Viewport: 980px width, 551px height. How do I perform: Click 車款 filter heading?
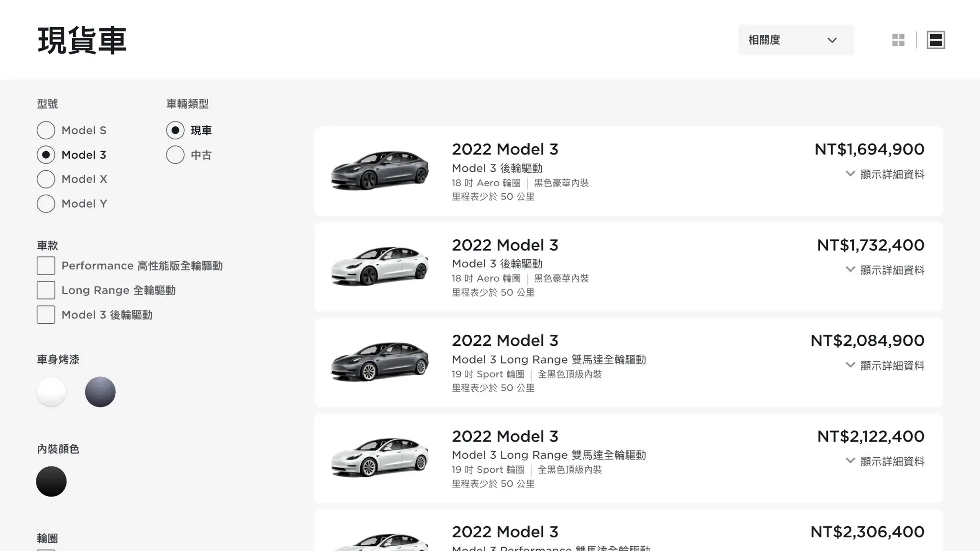tap(47, 246)
